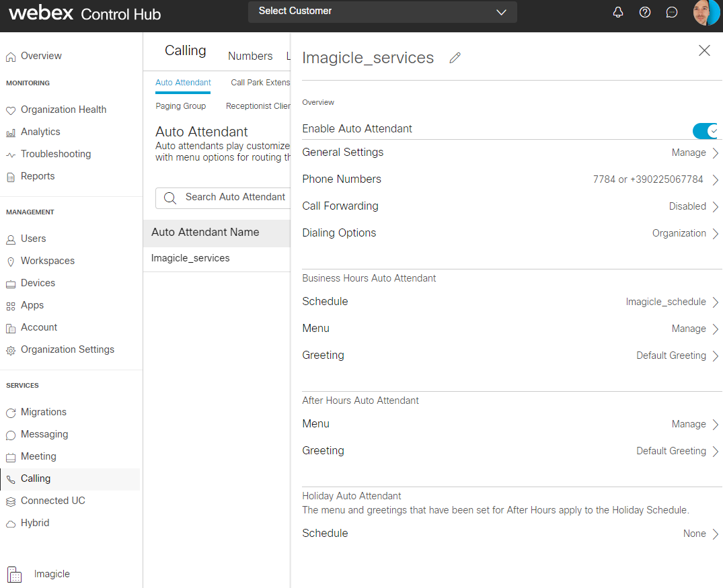Image resolution: width=723 pixels, height=588 pixels.
Task: Expand the Holiday Auto Attendant Schedule chevron
Action: pos(715,534)
